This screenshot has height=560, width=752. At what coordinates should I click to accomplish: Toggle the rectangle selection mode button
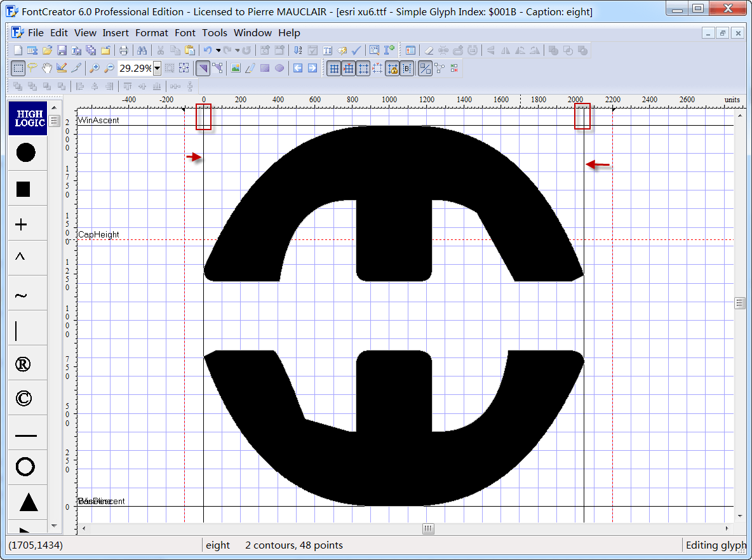point(18,68)
